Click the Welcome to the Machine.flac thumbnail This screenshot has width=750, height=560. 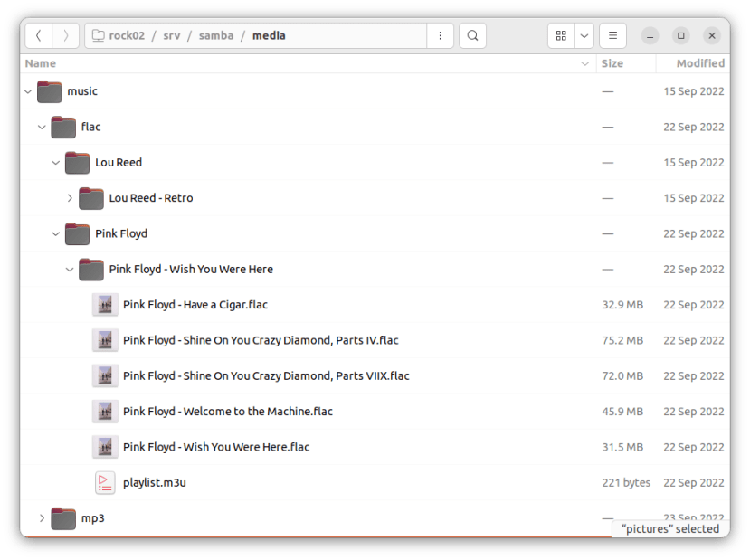coord(105,412)
